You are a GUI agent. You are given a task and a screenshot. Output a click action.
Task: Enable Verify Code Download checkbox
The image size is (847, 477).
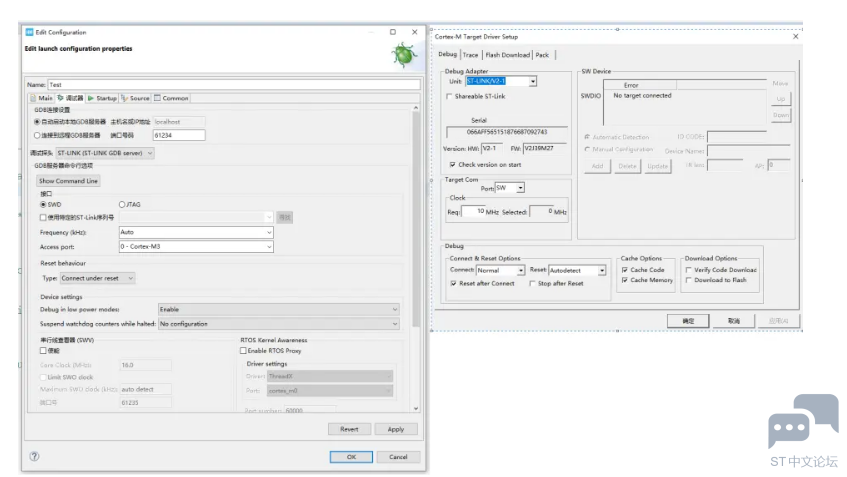(x=689, y=270)
